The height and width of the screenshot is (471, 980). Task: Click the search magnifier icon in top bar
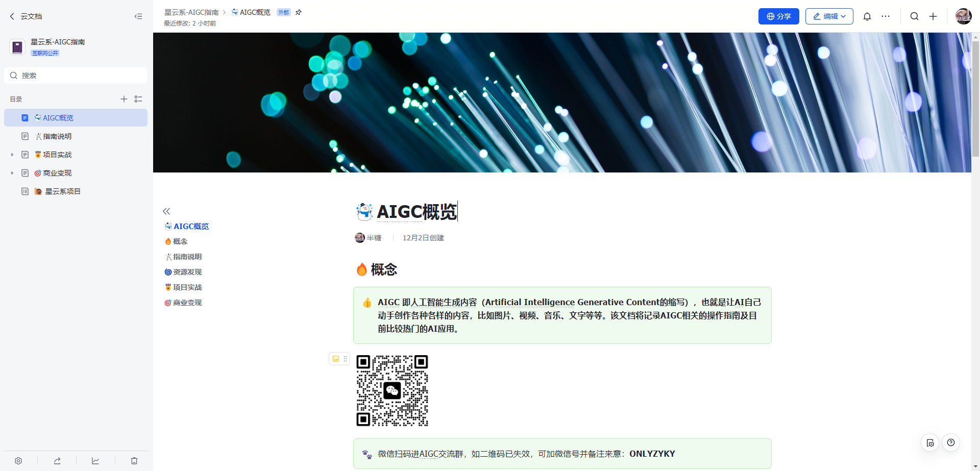point(914,16)
